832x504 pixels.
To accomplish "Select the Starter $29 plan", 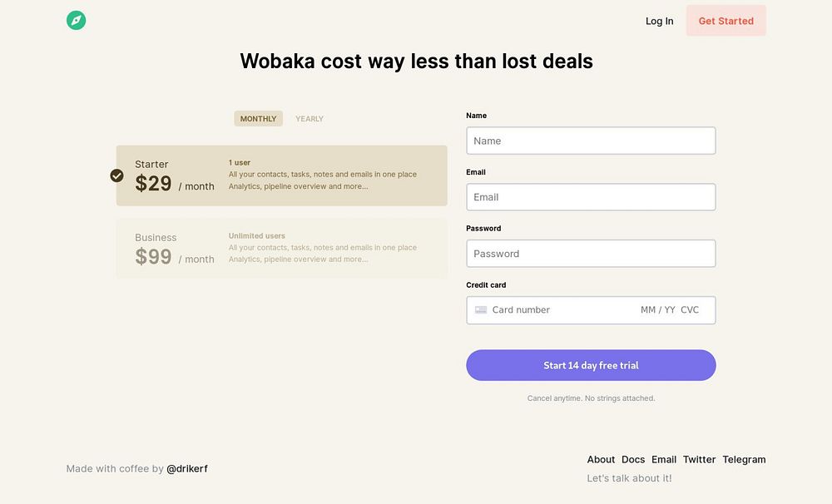I will click(x=281, y=175).
